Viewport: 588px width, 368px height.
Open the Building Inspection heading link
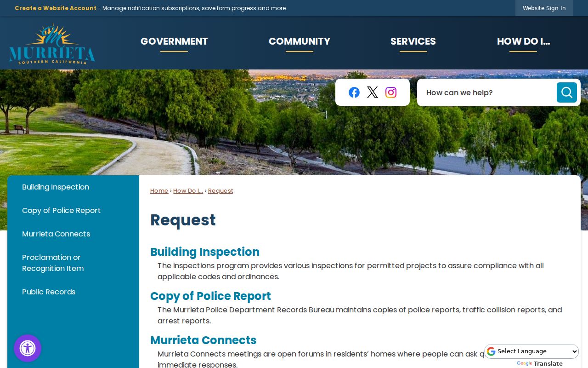click(x=205, y=252)
